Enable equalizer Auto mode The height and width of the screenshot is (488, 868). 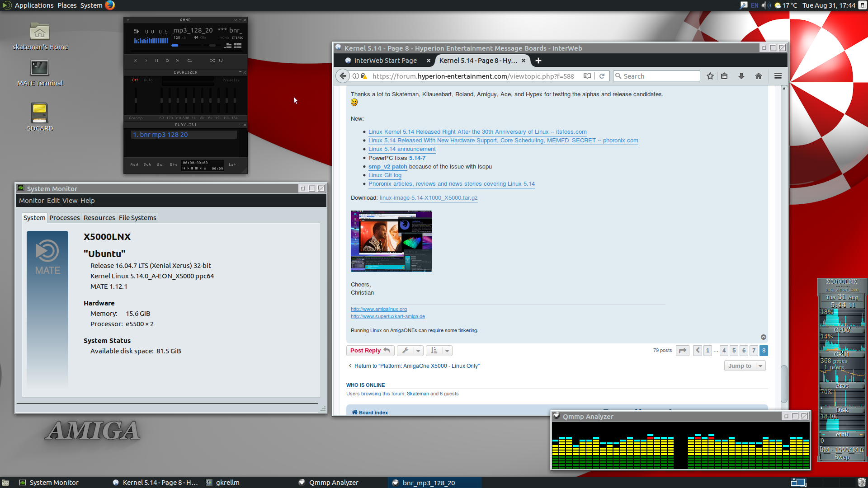point(148,80)
